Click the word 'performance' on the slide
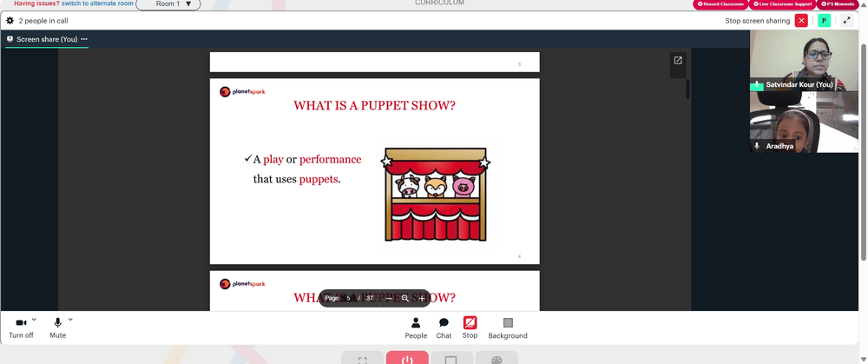 [x=330, y=160]
